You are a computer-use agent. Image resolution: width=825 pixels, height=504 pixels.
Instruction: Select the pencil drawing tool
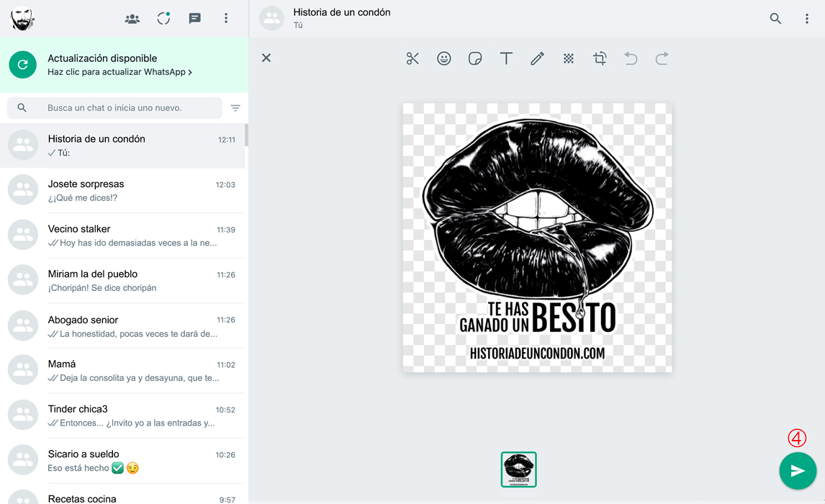[x=537, y=58]
